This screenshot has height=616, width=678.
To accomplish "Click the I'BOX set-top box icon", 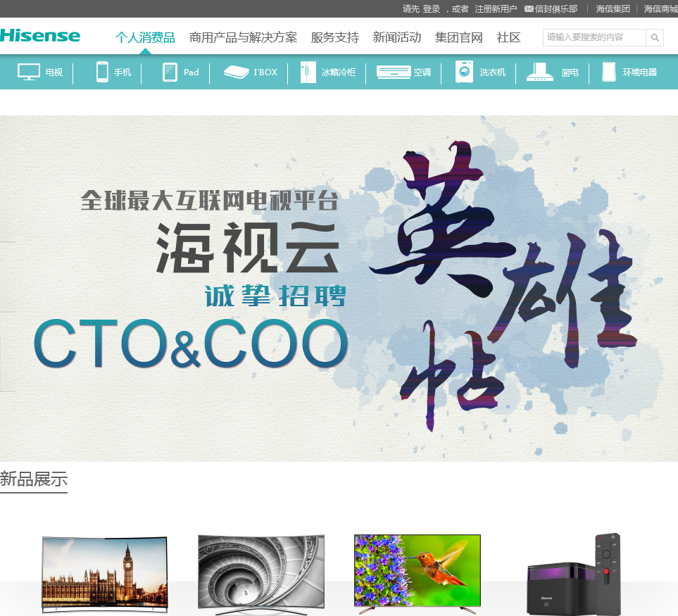I will point(236,72).
